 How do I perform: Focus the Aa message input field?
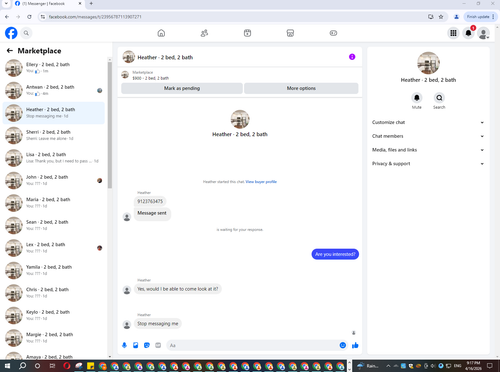point(253,345)
